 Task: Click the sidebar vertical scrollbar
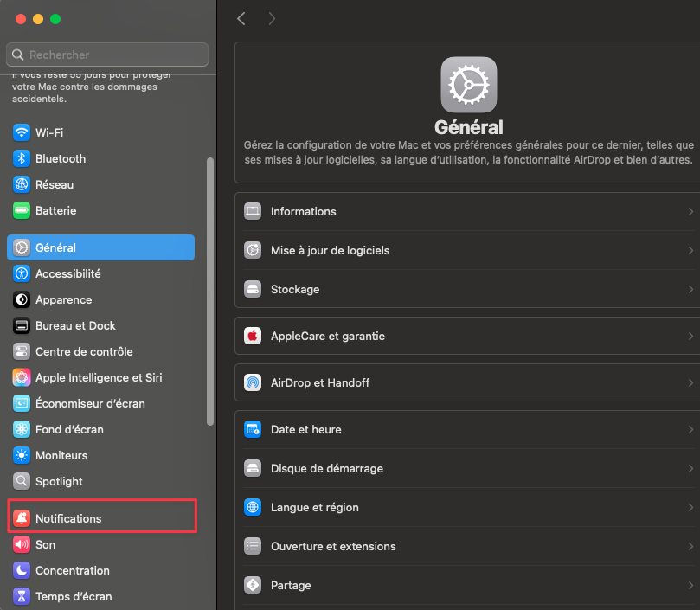[x=210, y=292]
